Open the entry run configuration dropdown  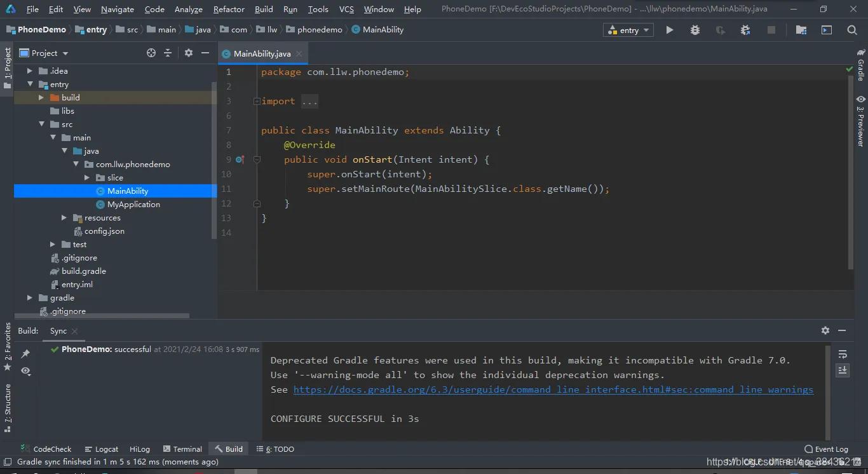coord(628,30)
